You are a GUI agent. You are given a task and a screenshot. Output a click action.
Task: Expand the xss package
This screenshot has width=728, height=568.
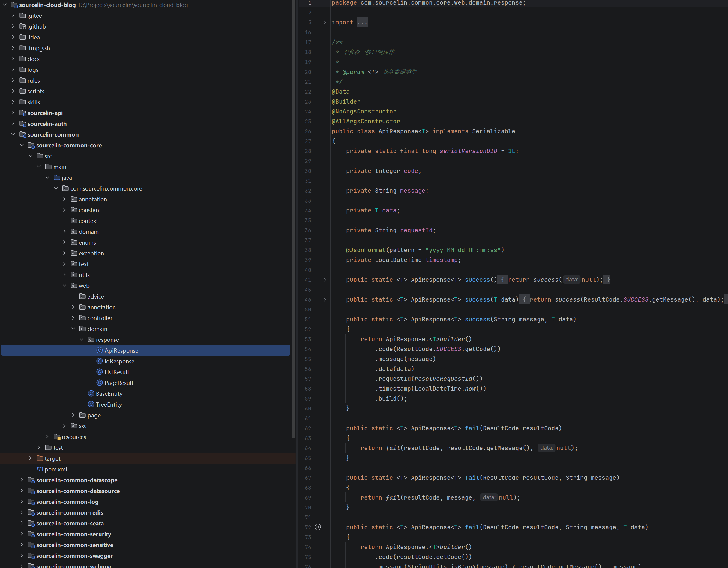[64, 426]
